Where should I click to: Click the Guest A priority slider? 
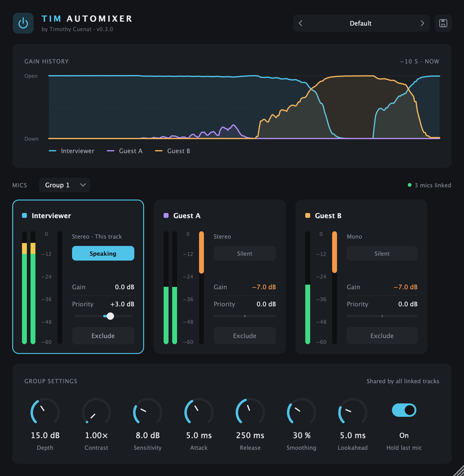pyautogui.click(x=245, y=316)
